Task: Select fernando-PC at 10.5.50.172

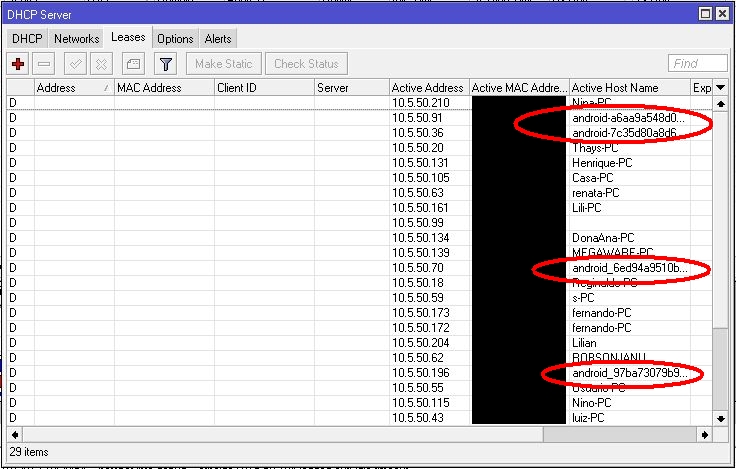Action: click(601, 328)
